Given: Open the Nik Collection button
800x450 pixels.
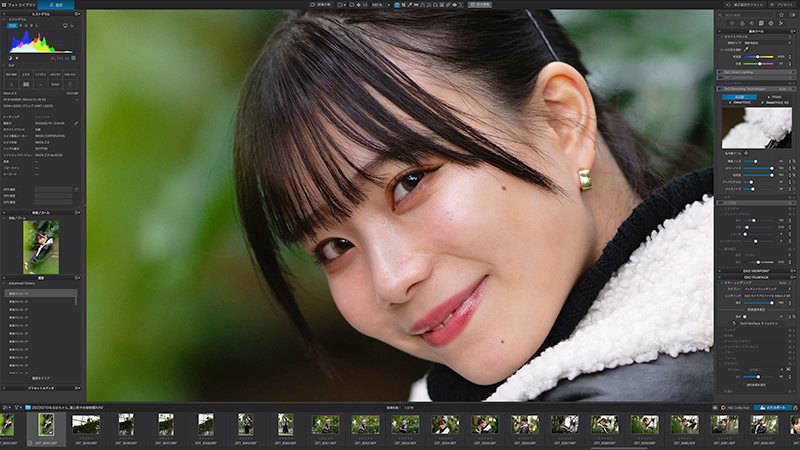Looking at the screenshot, I should point(735,408).
